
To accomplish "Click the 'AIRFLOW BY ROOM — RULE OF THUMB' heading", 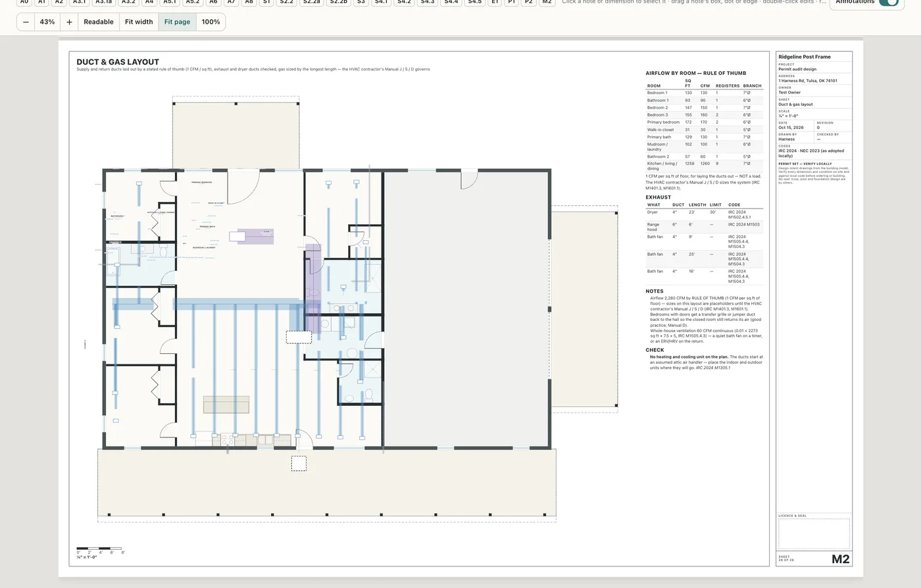I will click(696, 73).
